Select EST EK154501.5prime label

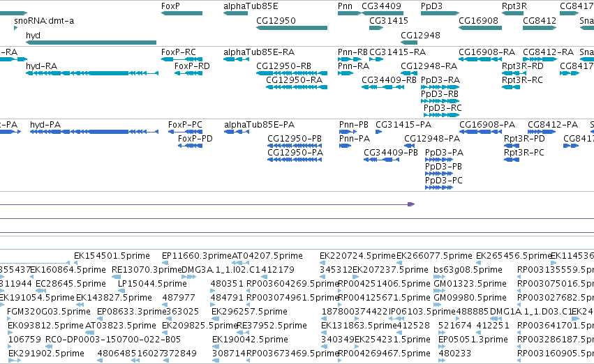(x=112, y=256)
